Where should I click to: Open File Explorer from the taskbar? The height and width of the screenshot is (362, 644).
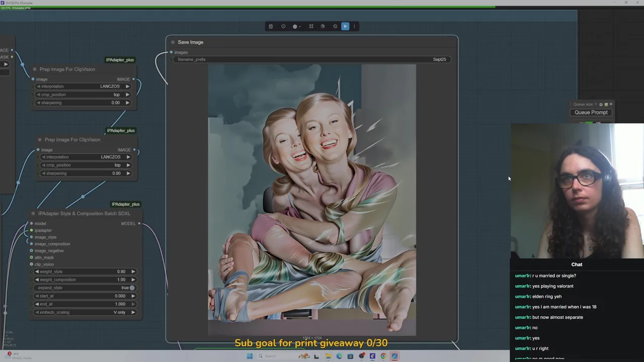pos(328,356)
